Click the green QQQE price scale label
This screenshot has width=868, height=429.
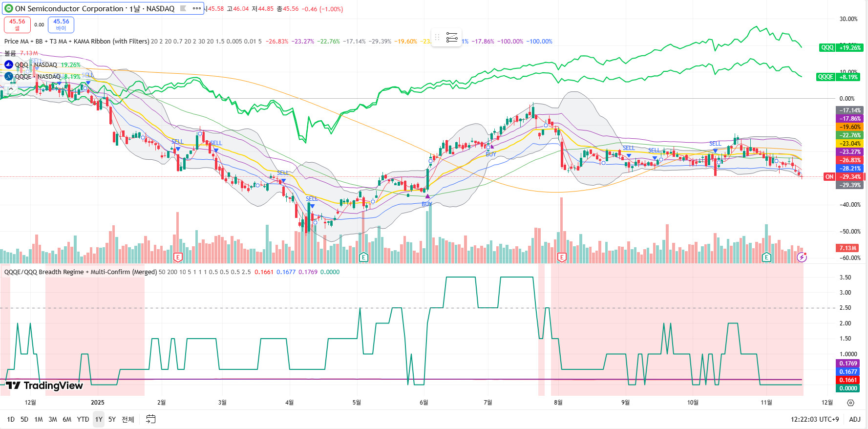point(826,77)
